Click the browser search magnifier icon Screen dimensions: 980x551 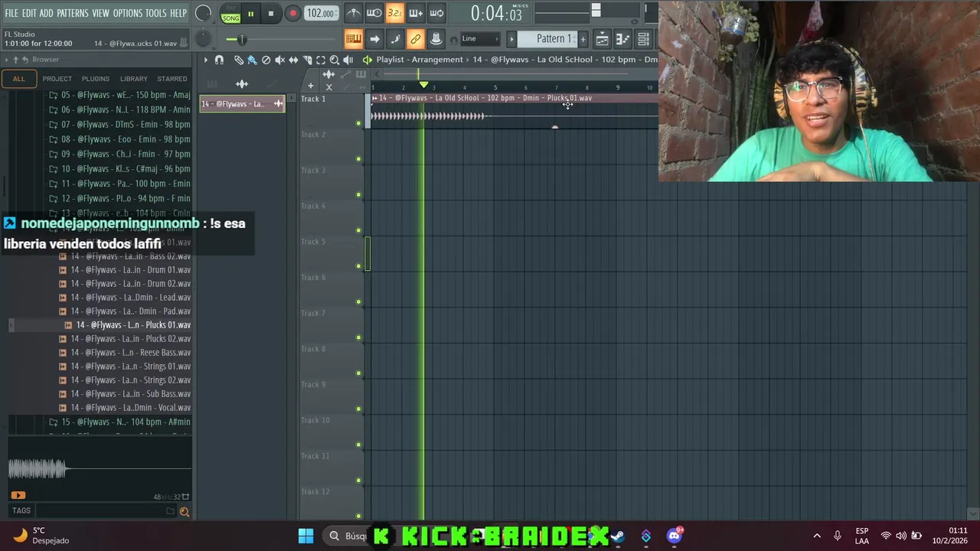(184, 511)
